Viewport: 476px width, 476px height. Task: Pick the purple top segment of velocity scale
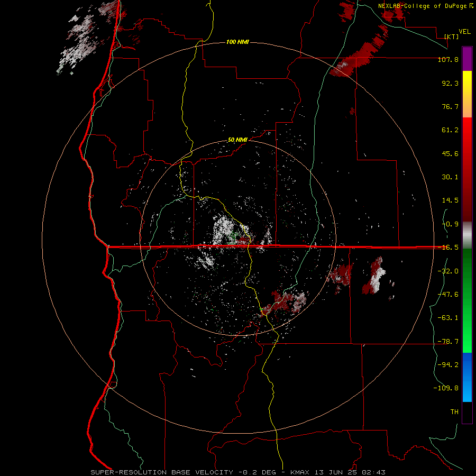467,59
